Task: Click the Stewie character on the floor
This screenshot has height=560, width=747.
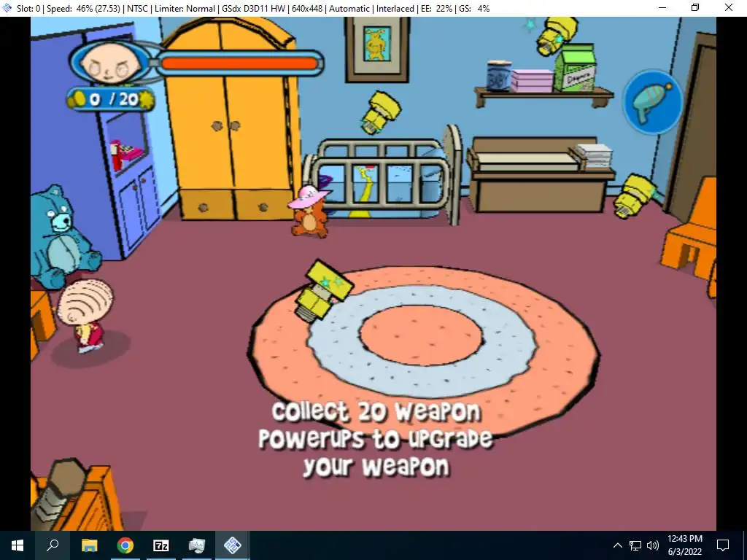Action: coord(86,316)
